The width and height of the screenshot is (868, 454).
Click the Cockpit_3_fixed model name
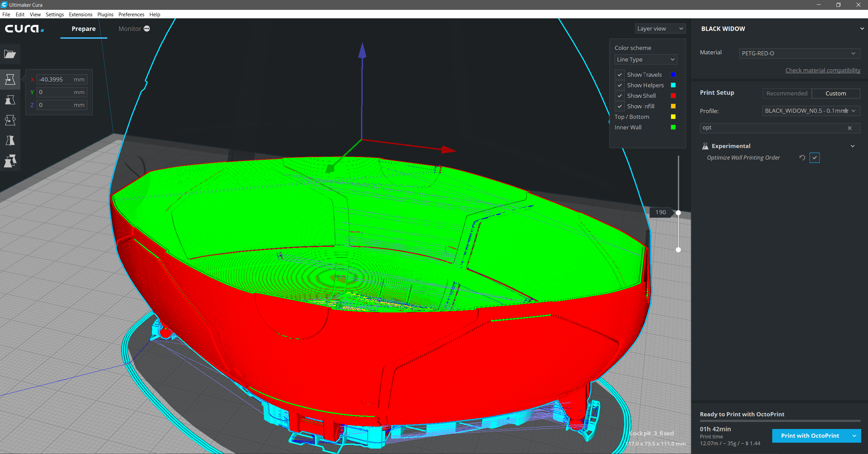651,433
